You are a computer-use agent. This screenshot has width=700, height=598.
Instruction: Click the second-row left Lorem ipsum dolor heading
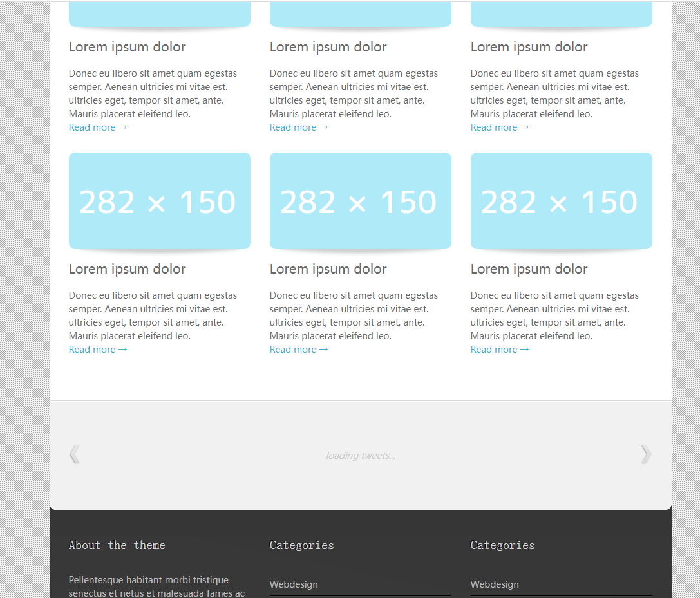click(128, 269)
